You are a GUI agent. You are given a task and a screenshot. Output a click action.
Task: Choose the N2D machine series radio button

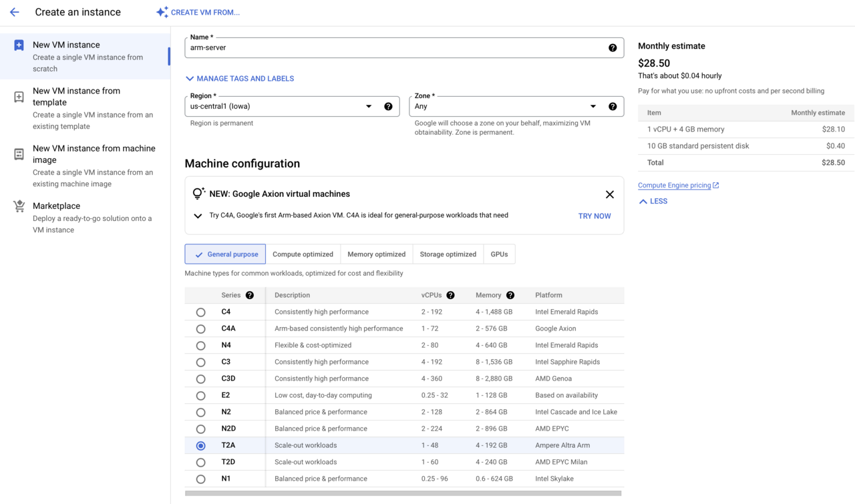pos(200,429)
